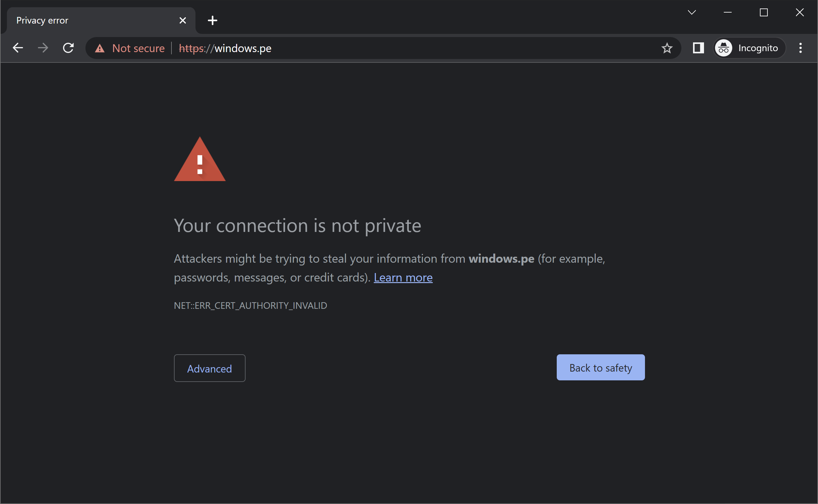Image resolution: width=818 pixels, height=504 pixels.
Task: Click the Privacy error tab label
Action: coord(43,20)
